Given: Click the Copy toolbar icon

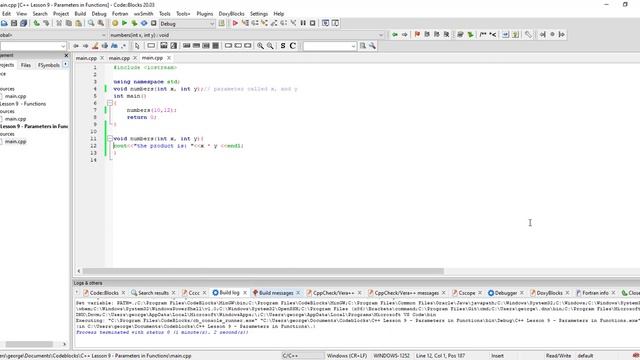Looking at the screenshot, I should (x=69, y=23).
